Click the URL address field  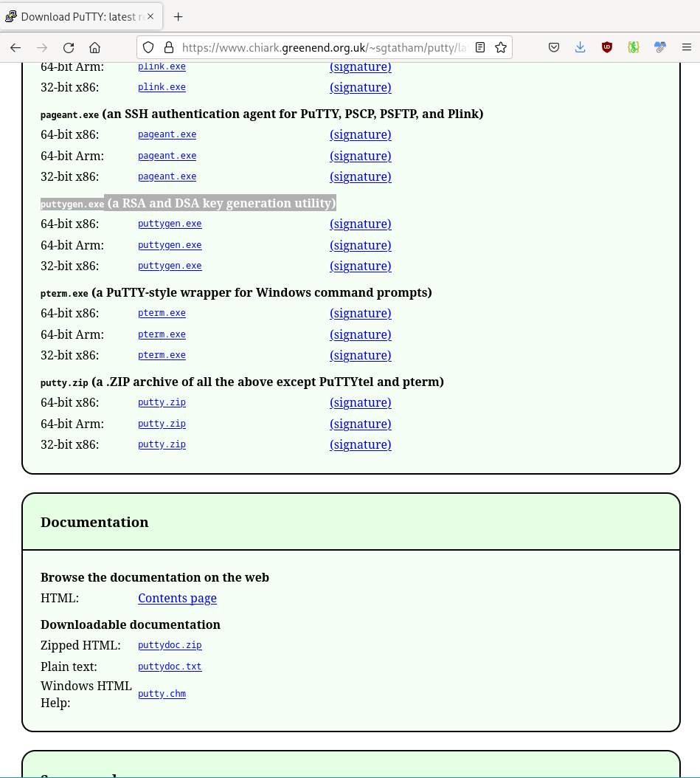click(324, 48)
